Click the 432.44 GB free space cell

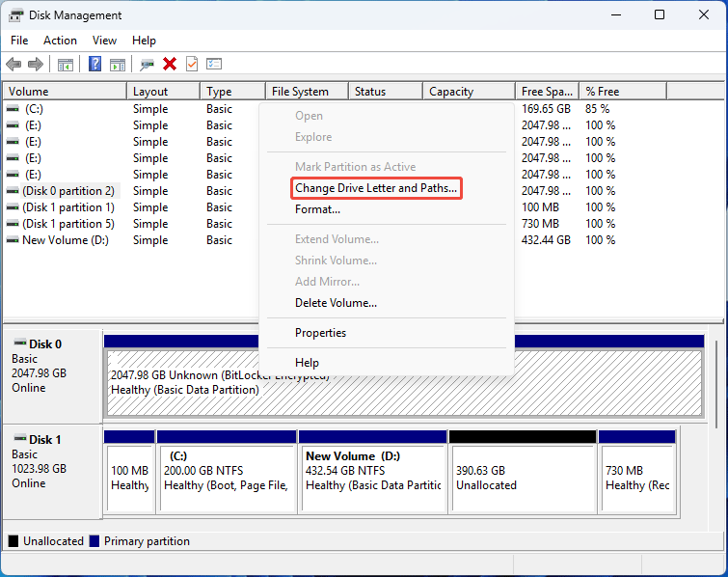546,240
